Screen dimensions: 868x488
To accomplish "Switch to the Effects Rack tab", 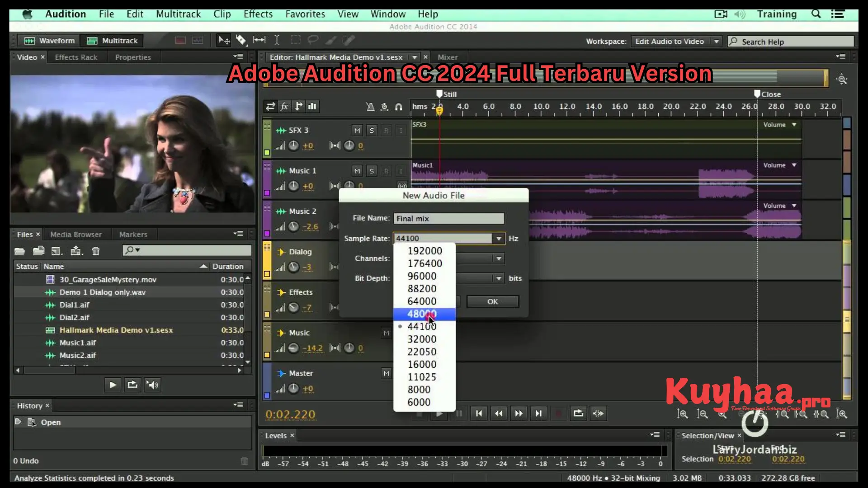I will (x=76, y=57).
